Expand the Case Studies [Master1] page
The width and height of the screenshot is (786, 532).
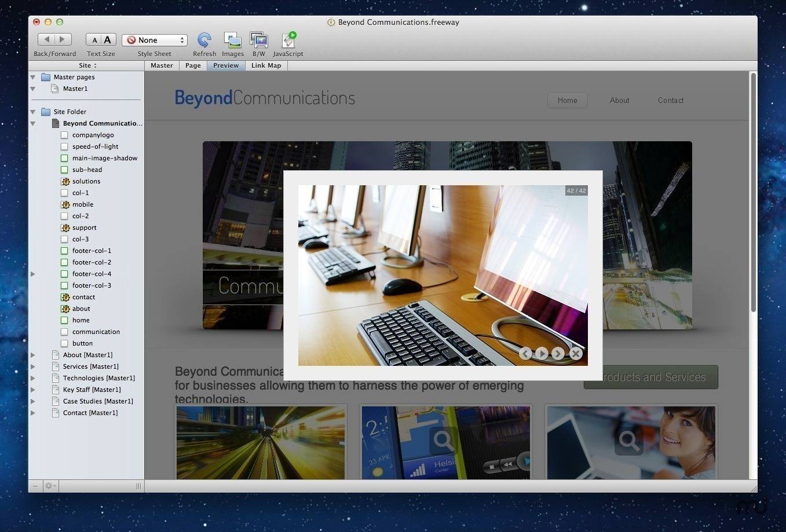(33, 401)
